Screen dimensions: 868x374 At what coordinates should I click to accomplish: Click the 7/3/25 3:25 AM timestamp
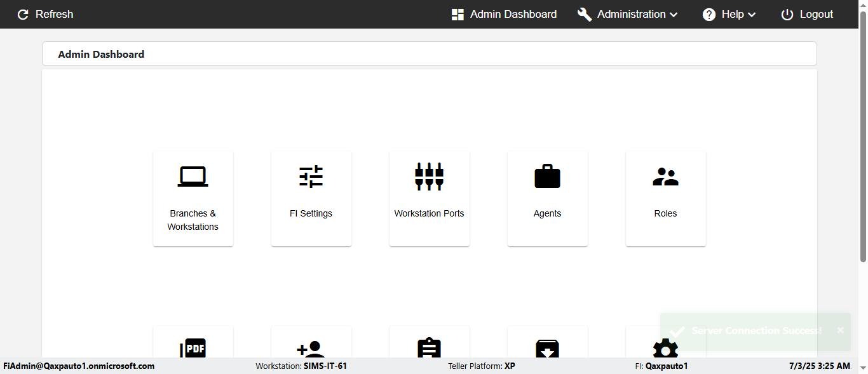tap(819, 366)
